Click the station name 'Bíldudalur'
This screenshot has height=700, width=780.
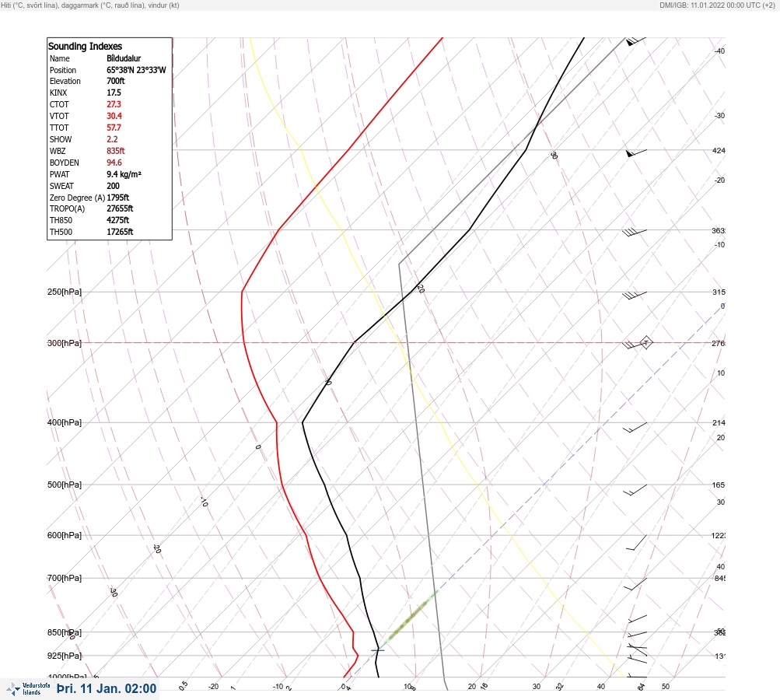pos(124,58)
